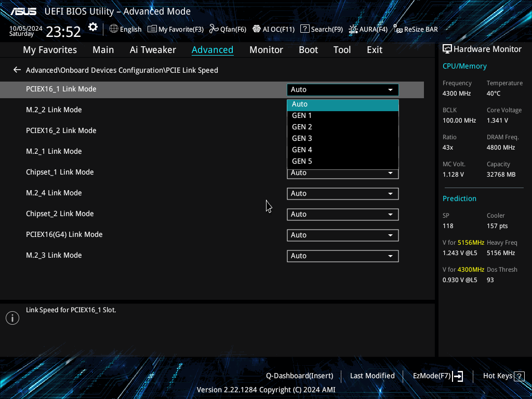Select the Chipset_2 Link Mode label
Viewport: 532px width, 399px height.
point(60,214)
